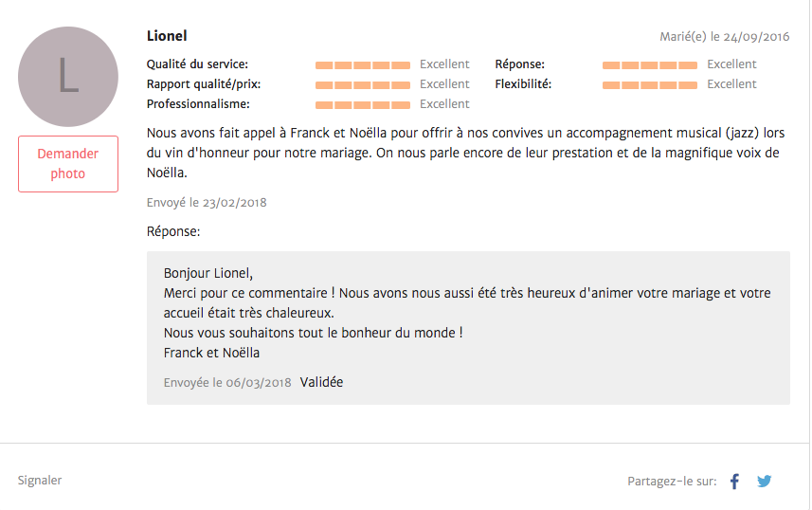The width and height of the screenshot is (812, 510).
Task: Click the Validée status label
Action: (321, 382)
